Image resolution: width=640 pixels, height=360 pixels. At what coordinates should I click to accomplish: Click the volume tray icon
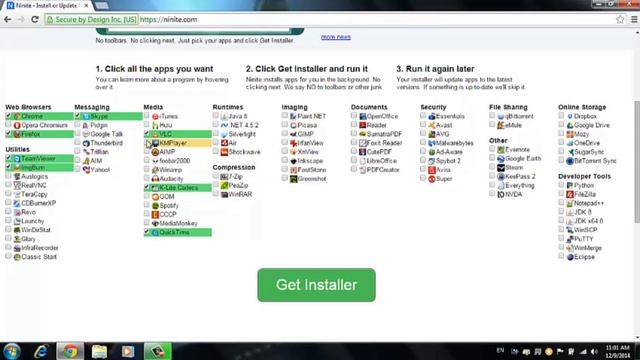click(x=594, y=351)
